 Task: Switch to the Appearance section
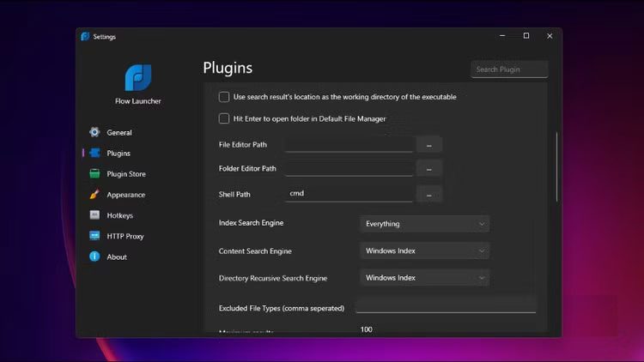pos(125,195)
